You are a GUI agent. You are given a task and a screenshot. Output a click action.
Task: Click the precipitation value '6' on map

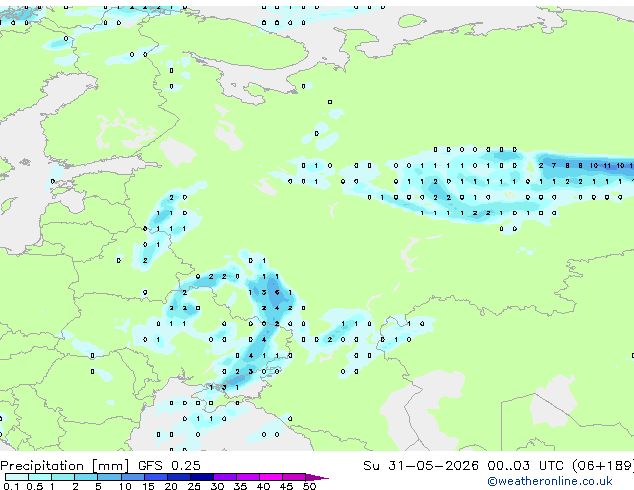[x=277, y=292]
